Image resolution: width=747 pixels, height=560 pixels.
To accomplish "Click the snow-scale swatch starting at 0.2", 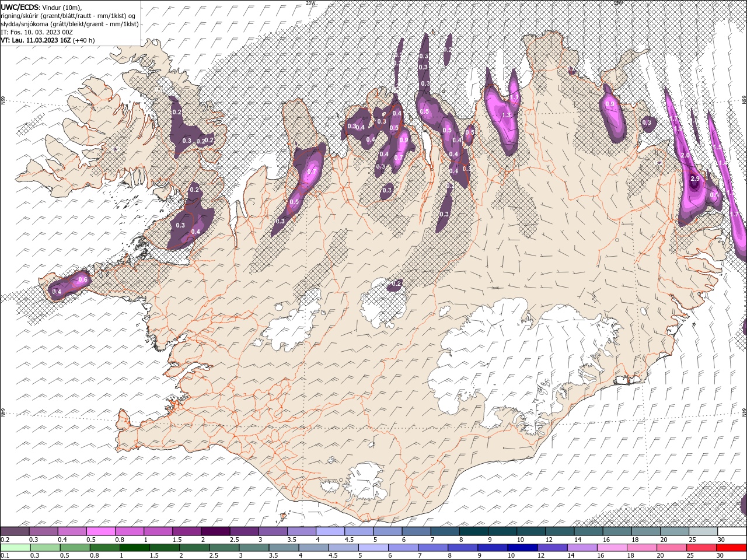I will point(15,531).
